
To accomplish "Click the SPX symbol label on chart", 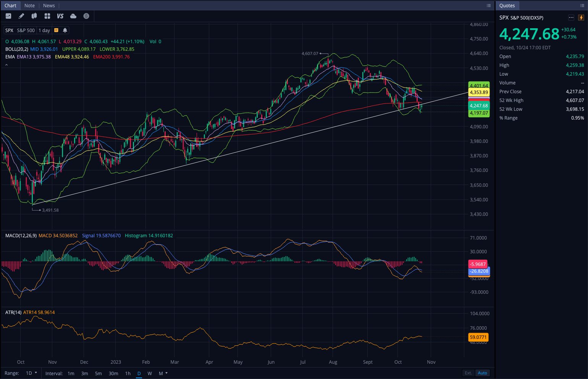I will (9, 30).
